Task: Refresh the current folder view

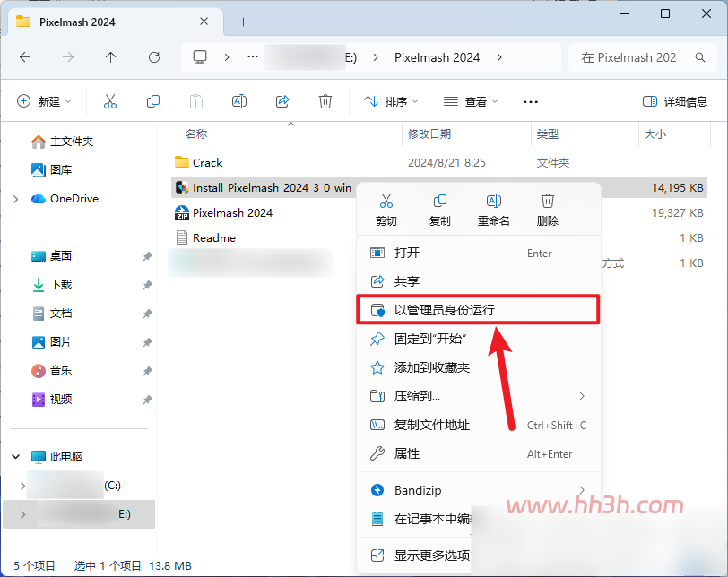Action: (x=154, y=57)
